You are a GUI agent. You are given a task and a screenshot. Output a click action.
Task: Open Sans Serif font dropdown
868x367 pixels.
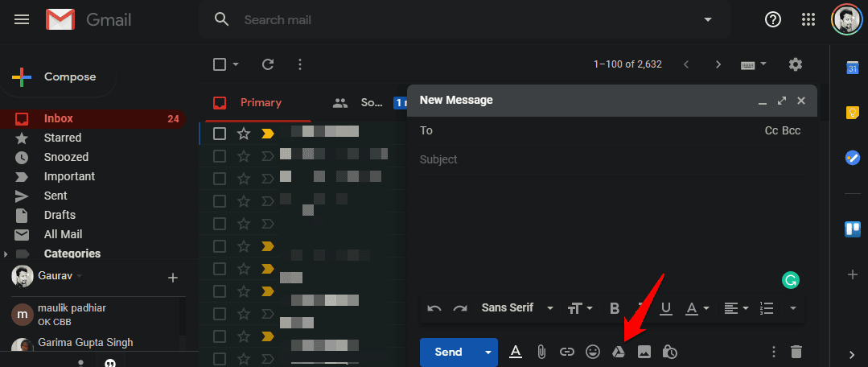[x=517, y=307]
